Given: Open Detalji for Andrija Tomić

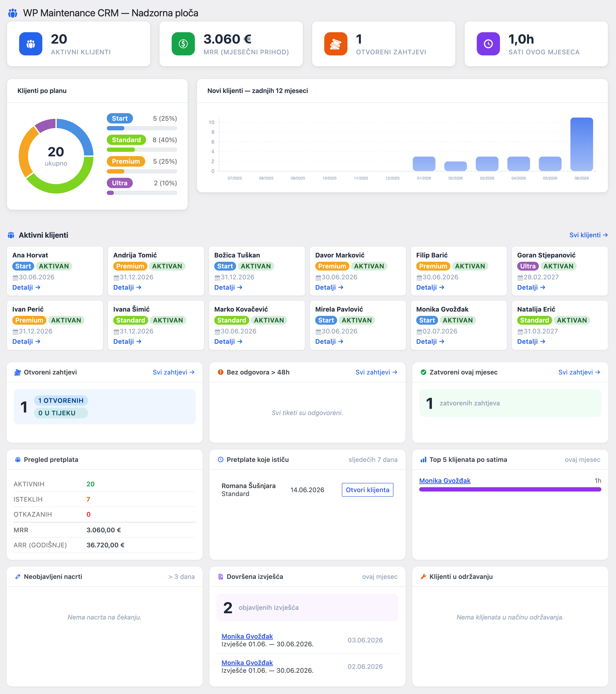Looking at the screenshot, I should click(x=127, y=287).
